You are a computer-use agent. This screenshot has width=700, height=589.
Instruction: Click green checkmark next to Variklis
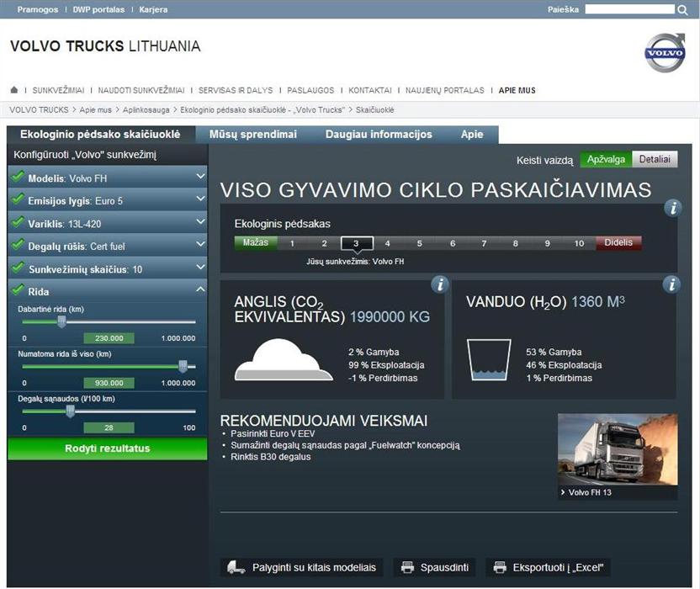(18, 221)
